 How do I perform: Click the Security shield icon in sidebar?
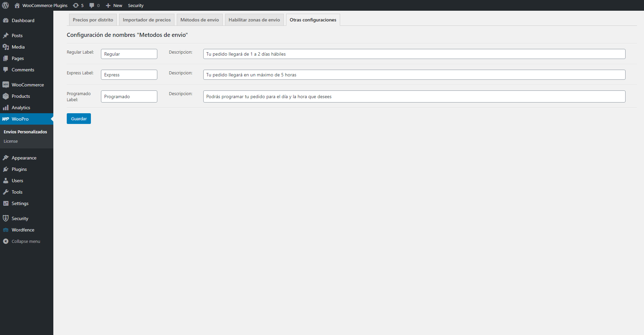click(6, 218)
